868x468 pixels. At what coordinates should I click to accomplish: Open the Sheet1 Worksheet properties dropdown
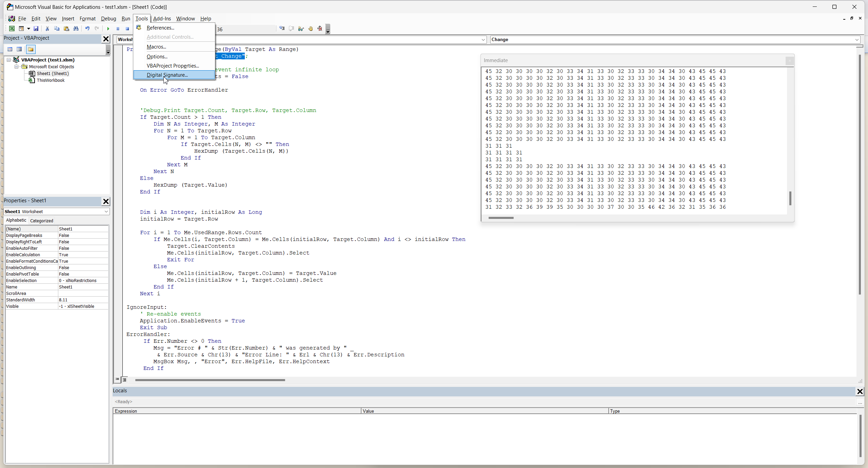click(106, 211)
